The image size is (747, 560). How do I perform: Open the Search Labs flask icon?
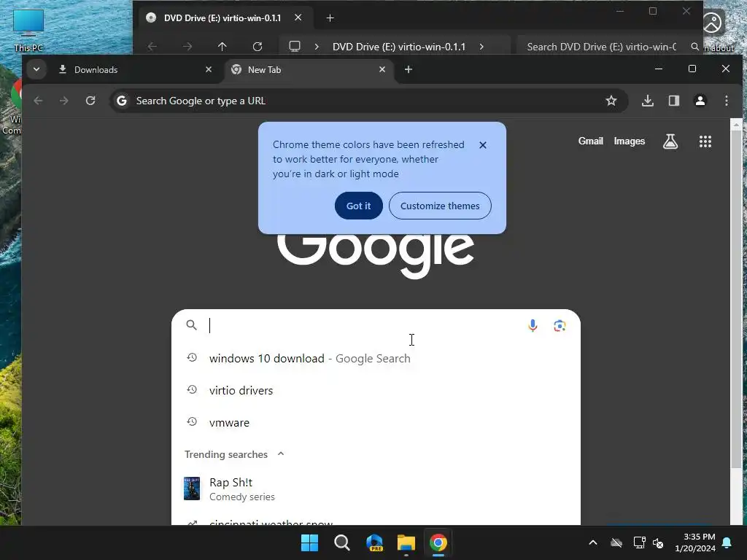[670, 141]
